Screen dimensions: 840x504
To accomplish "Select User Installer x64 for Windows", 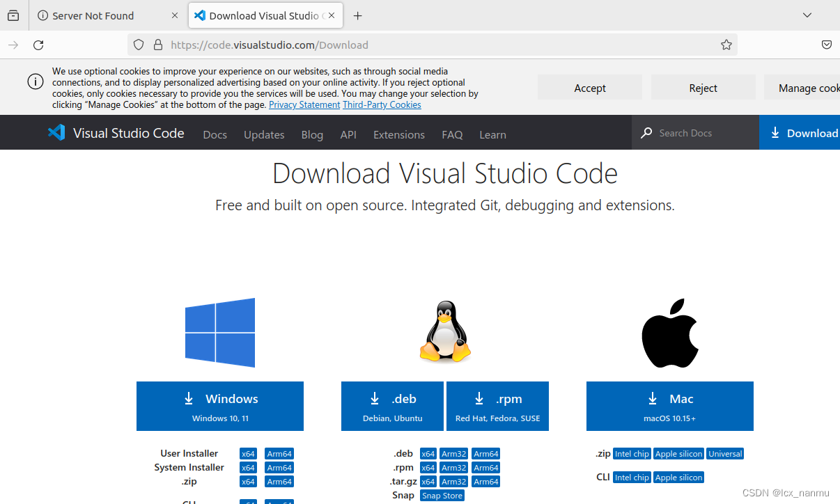I will (248, 454).
